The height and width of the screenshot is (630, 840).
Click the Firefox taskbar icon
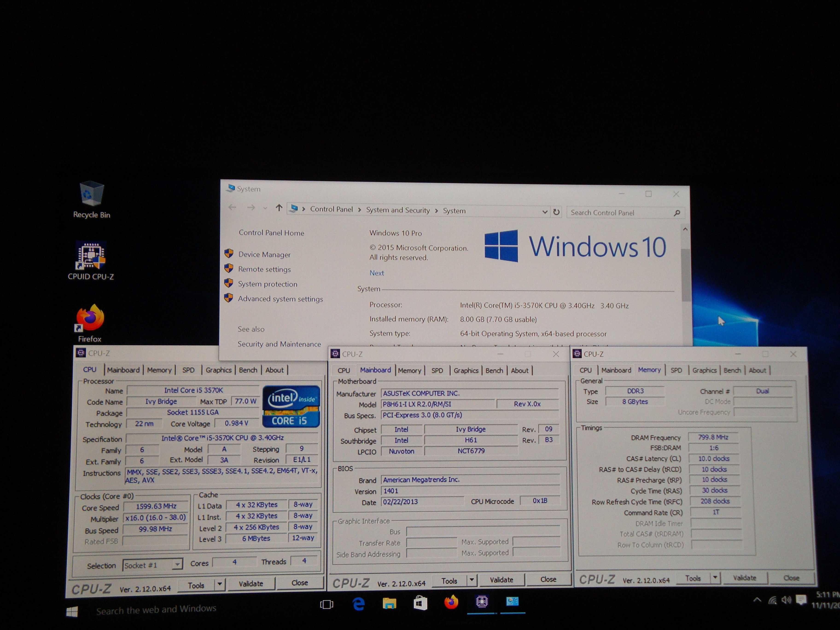tap(451, 602)
